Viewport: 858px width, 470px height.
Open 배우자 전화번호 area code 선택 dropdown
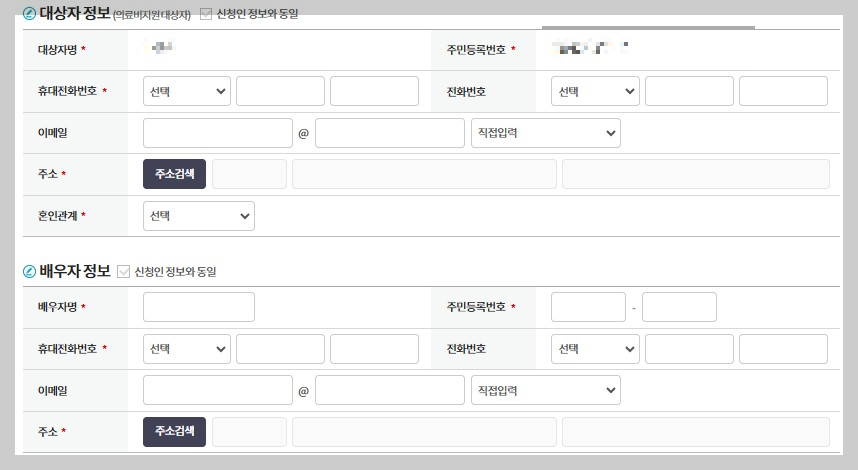595,349
